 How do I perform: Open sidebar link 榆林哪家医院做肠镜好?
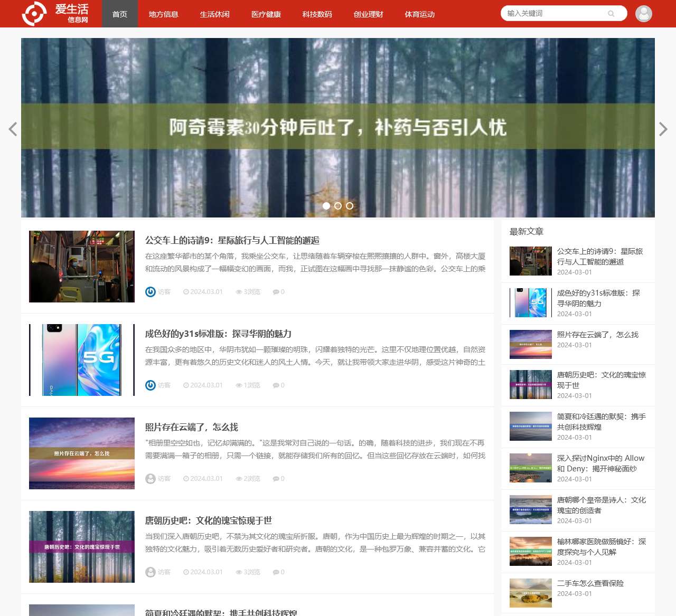602,547
